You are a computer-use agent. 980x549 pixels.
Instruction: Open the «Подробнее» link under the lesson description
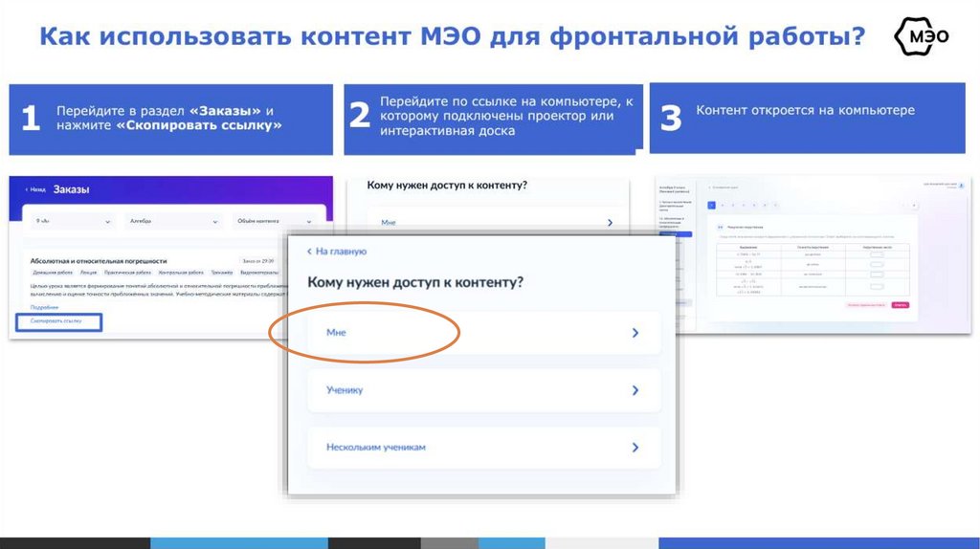pos(44,307)
